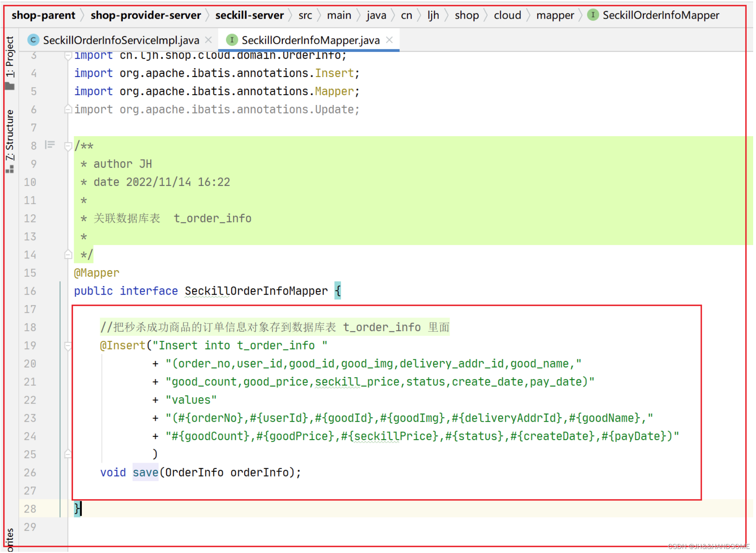Click seckill_price in the column list
The height and width of the screenshot is (553, 756).
click(x=357, y=382)
